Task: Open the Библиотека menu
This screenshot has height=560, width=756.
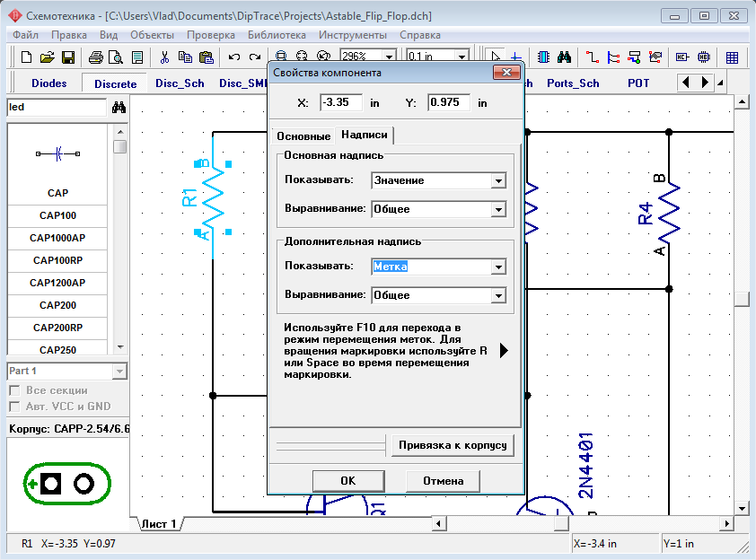Action: [277, 35]
